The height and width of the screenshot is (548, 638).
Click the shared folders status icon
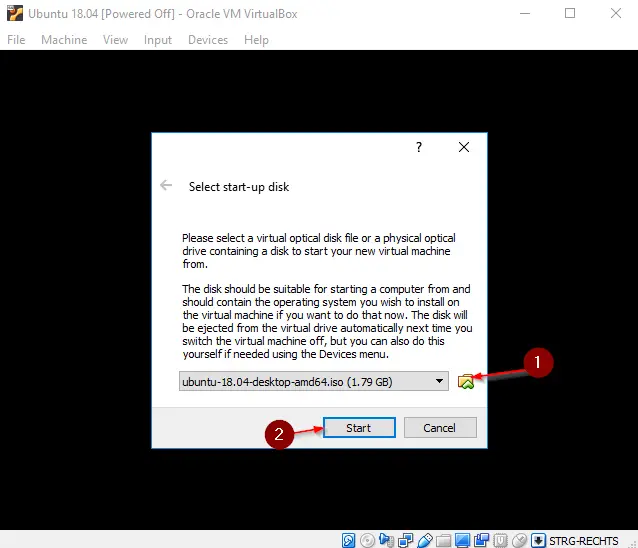[x=444, y=540]
